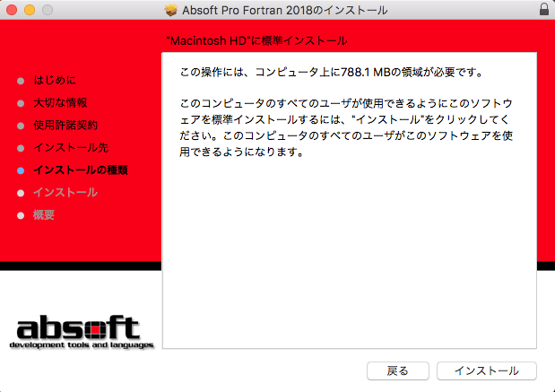Viewport: 555px width, 392px height.
Task: Click the 戻る back button
Action: 398,370
